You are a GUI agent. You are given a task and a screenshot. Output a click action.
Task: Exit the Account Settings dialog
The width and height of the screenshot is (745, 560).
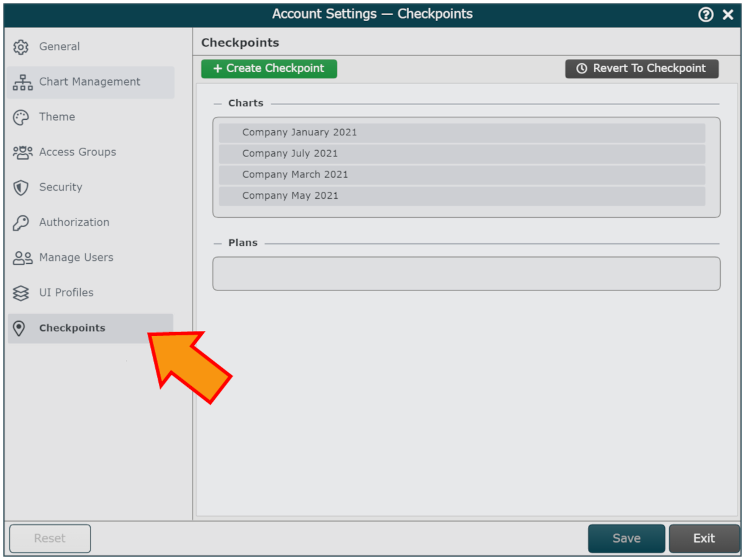703,538
